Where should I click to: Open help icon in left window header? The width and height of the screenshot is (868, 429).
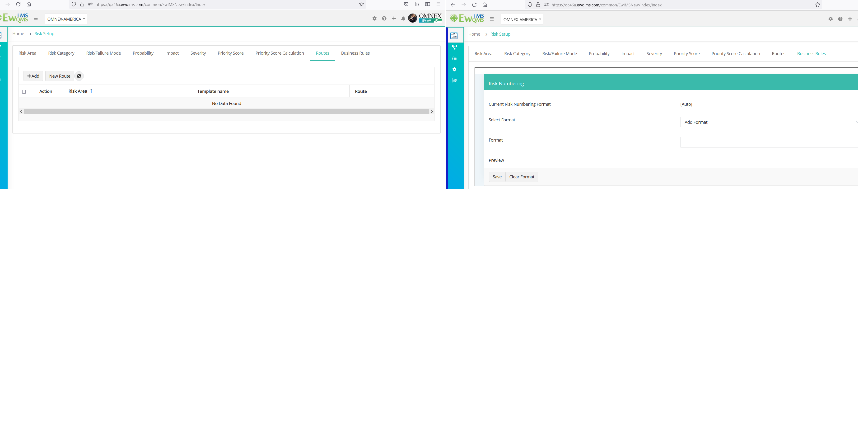tap(384, 19)
